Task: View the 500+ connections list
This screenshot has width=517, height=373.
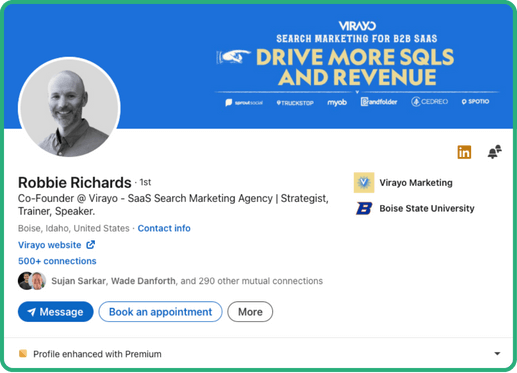Action: pos(57,261)
